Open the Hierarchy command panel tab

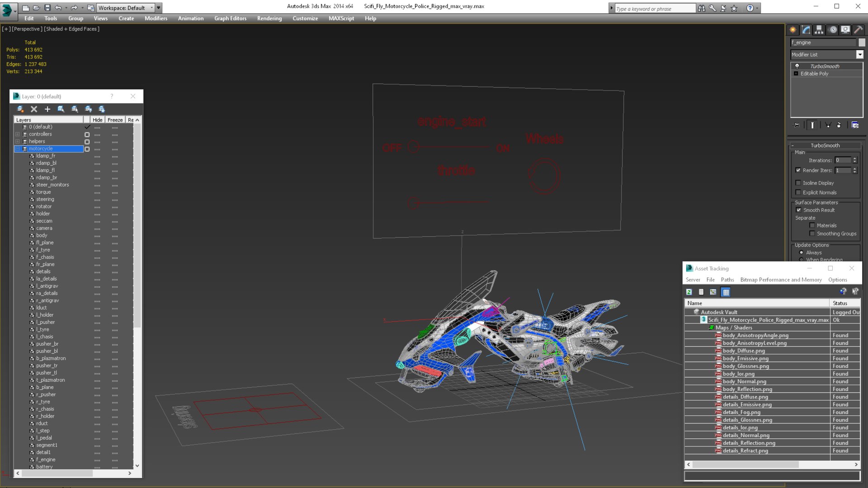click(x=819, y=30)
